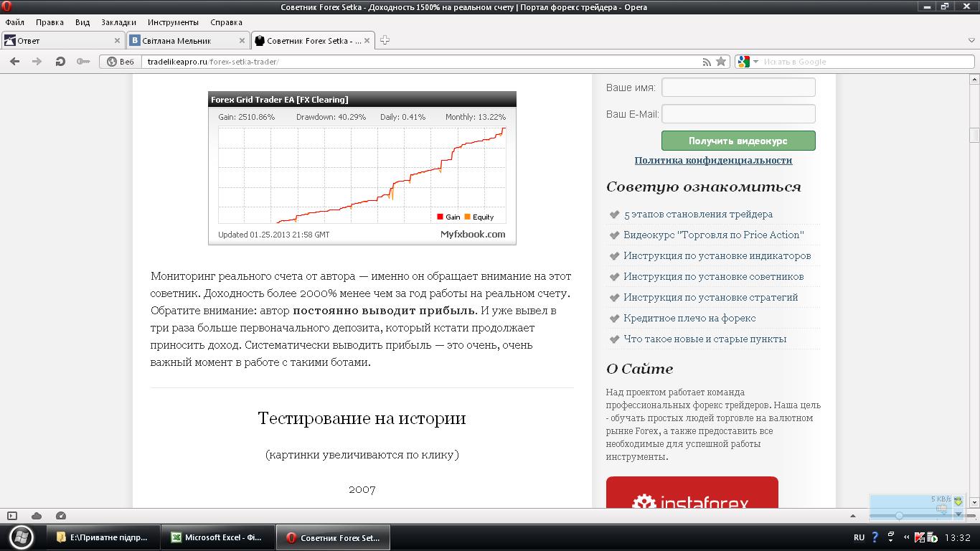This screenshot has height=551, width=980.
Task: Open Видеокурс Торговля по Price Action link
Action: tap(714, 235)
